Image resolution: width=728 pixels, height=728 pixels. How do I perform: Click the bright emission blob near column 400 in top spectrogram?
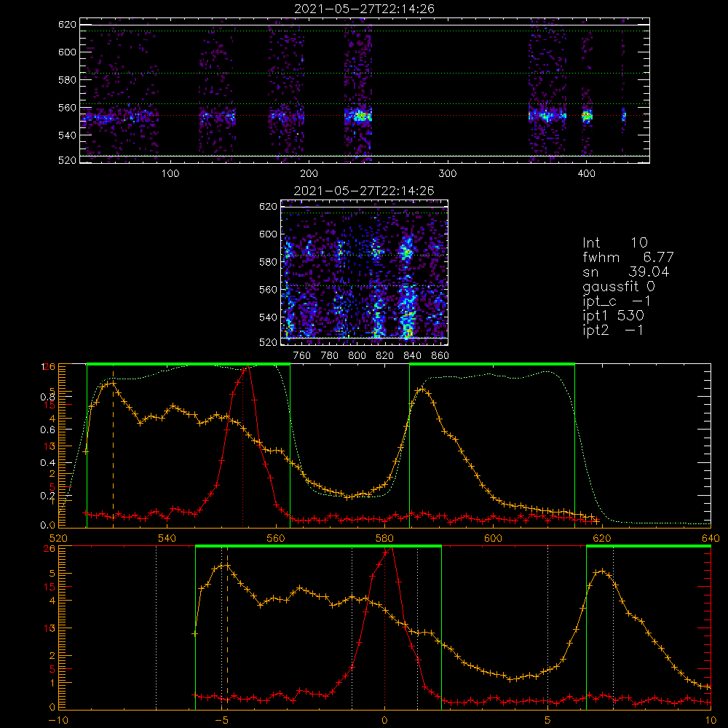587,116
